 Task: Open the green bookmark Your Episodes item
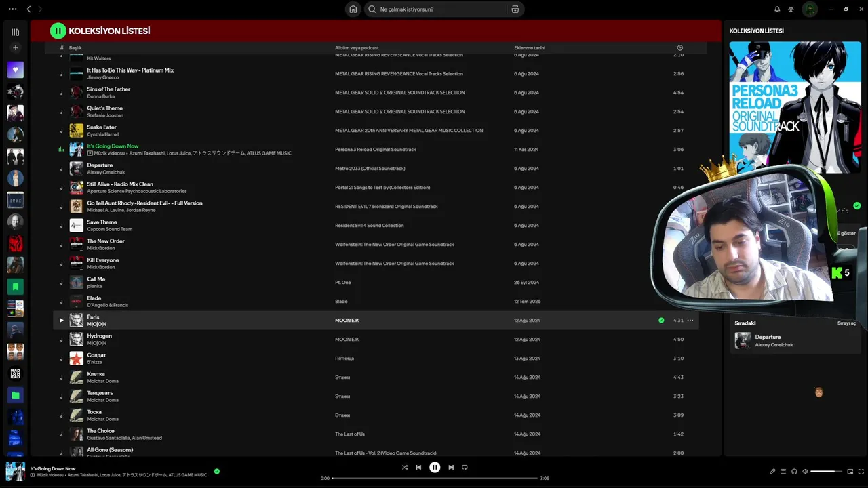point(16,286)
